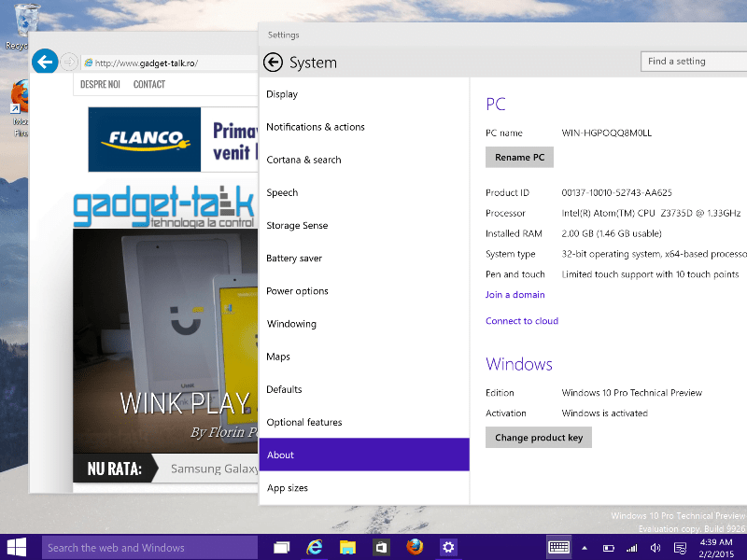This screenshot has height=560, width=747.
Task: Open Task View from the taskbar
Action: pos(281,548)
